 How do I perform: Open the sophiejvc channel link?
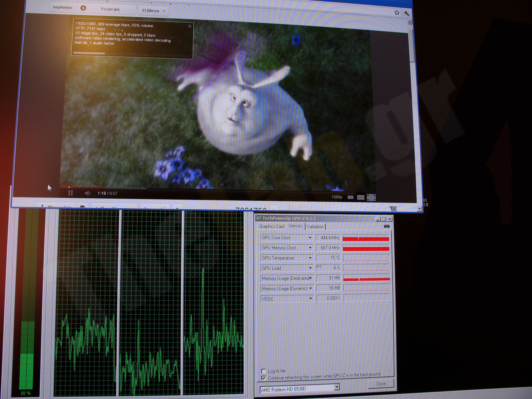(x=63, y=7)
